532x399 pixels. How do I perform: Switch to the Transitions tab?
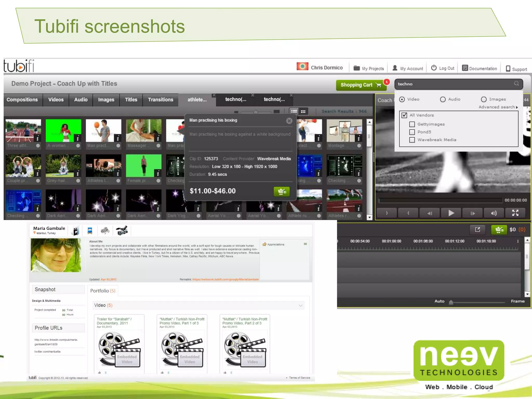click(161, 100)
